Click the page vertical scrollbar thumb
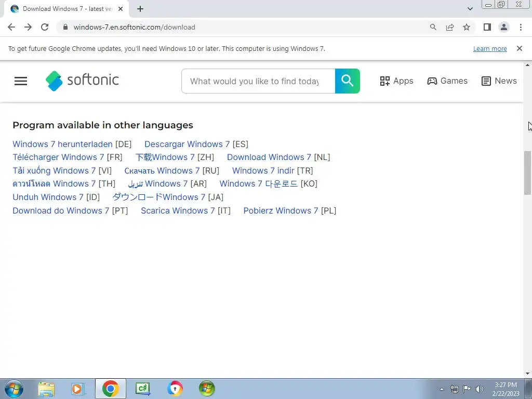532x399 pixels. pyautogui.click(x=527, y=172)
